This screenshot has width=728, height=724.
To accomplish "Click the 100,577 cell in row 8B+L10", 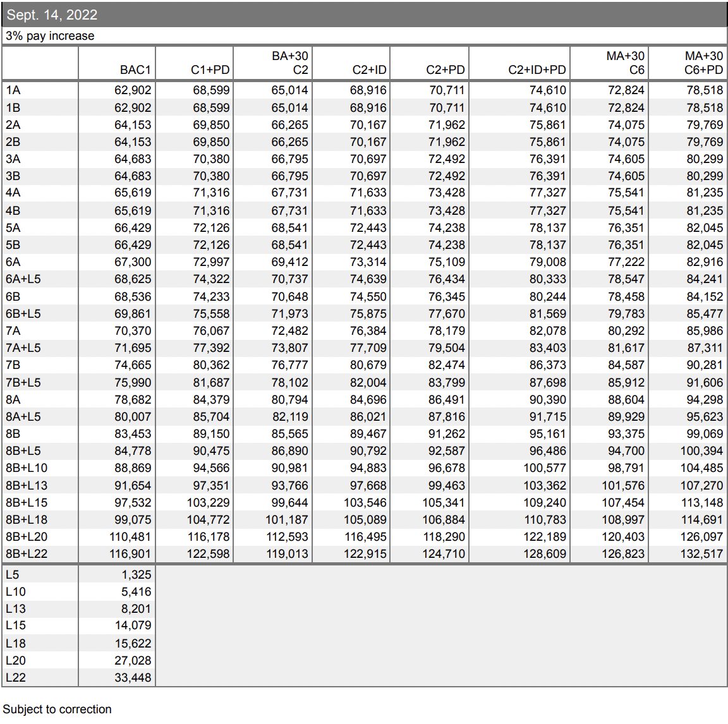I will (x=545, y=468).
